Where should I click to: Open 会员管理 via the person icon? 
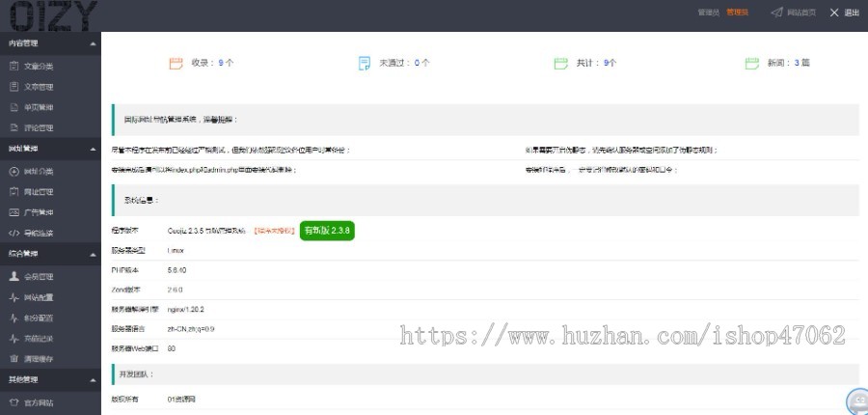point(14,276)
